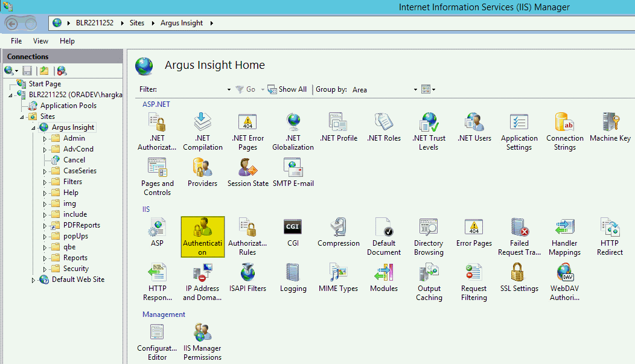Open MIME Types feature
Image resolution: width=635 pixels, height=364 pixels.
pos(338,277)
